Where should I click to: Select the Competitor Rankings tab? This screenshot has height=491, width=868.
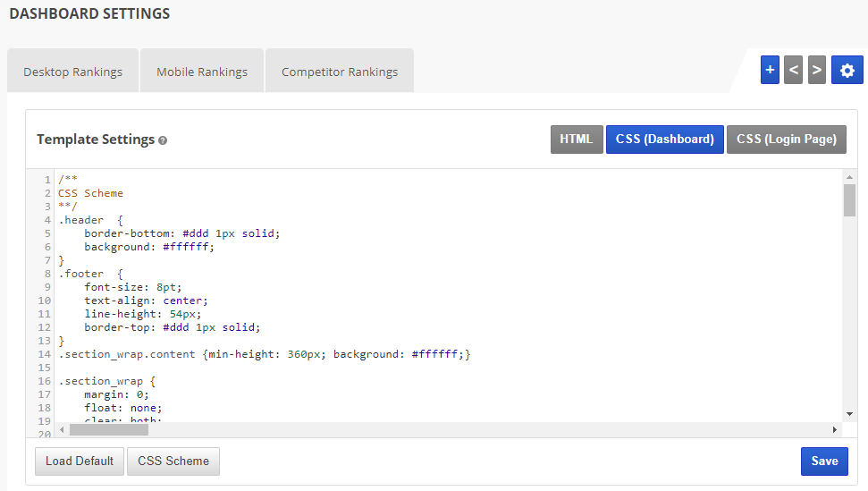click(340, 72)
